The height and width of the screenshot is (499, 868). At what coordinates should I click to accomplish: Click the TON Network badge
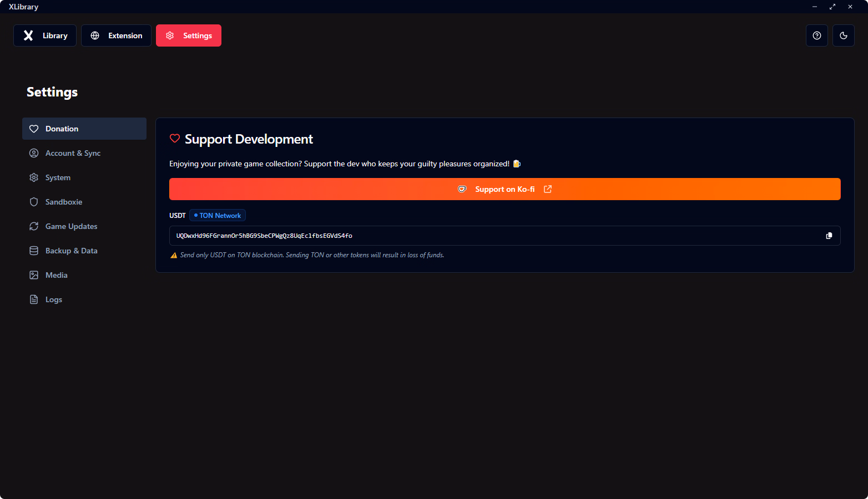(218, 216)
